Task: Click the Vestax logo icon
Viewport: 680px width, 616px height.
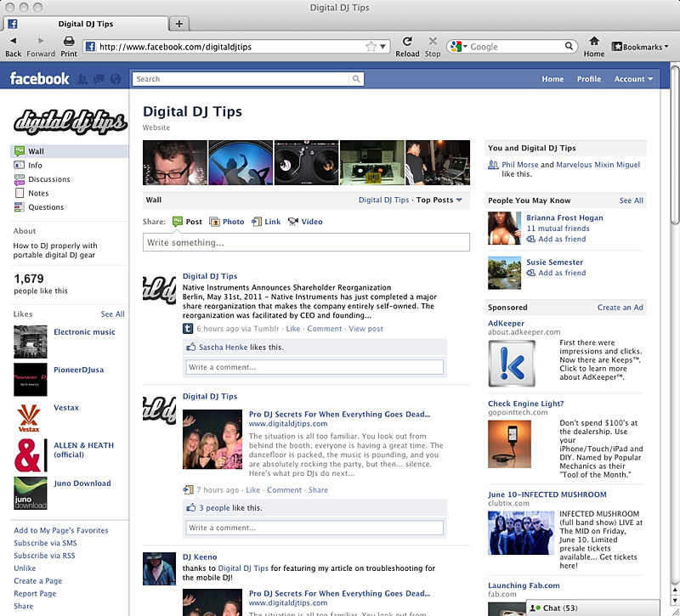Action: (x=30, y=417)
